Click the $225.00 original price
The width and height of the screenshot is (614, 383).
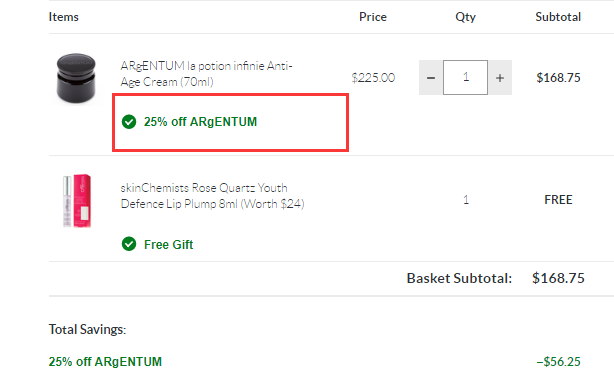[x=373, y=78]
